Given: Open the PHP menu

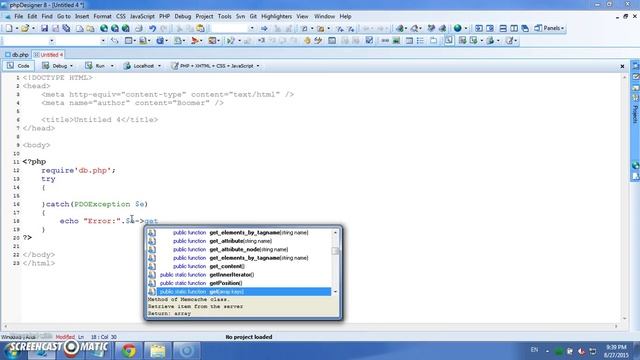Looking at the screenshot, I should click(x=164, y=16).
